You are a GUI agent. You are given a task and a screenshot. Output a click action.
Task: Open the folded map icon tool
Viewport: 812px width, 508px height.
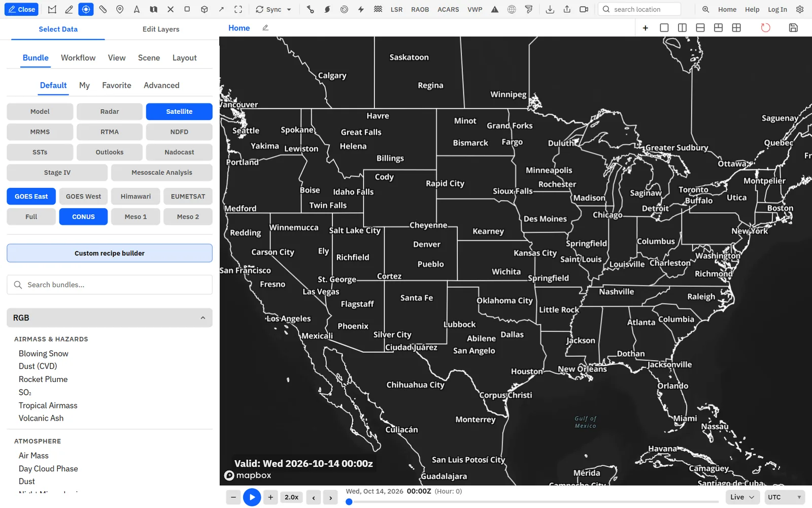tap(153, 9)
